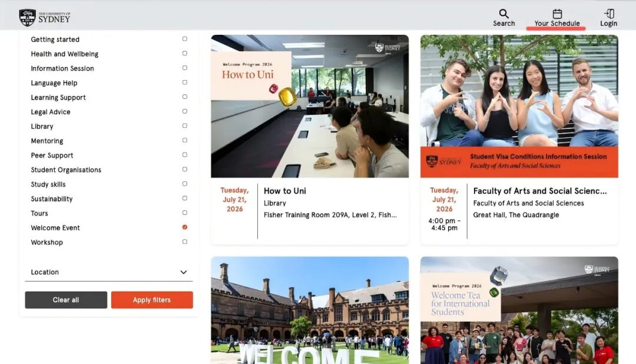Enable the Mentoring checkbox

pyautogui.click(x=184, y=140)
